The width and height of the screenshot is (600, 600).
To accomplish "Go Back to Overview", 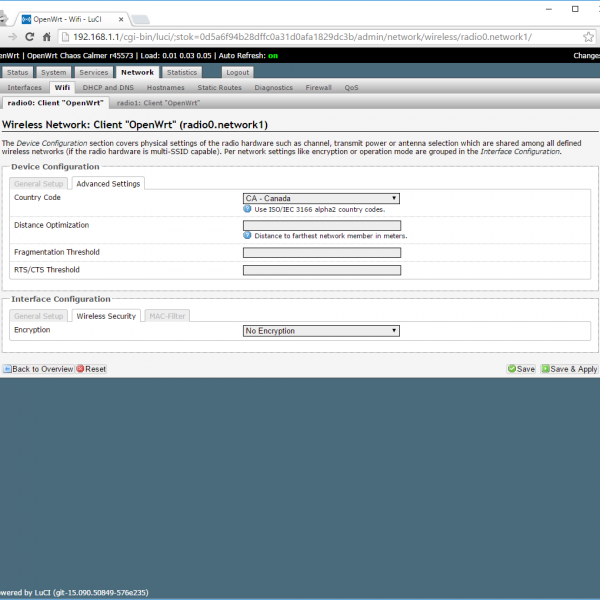I will (37, 369).
